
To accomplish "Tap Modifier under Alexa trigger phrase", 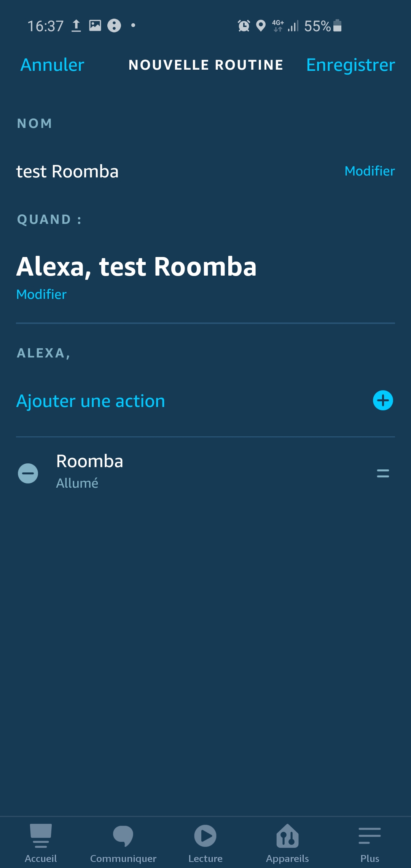I will [x=41, y=294].
